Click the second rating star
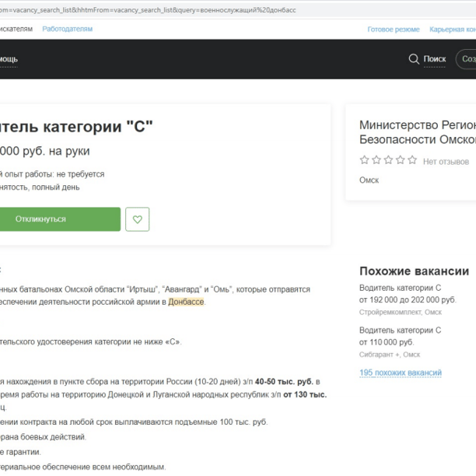This screenshot has height=476, width=476. [x=376, y=159]
